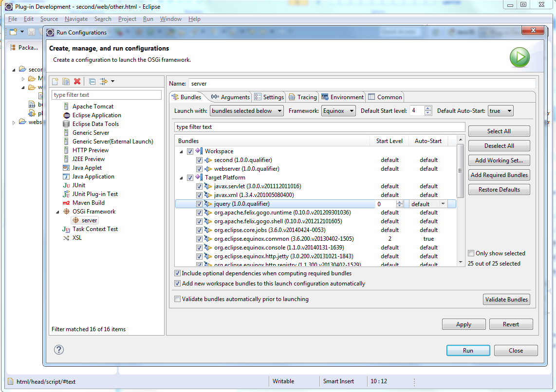The height and width of the screenshot is (392, 556).
Task: Increase the Default Start level stepper
Action: point(428,108)
